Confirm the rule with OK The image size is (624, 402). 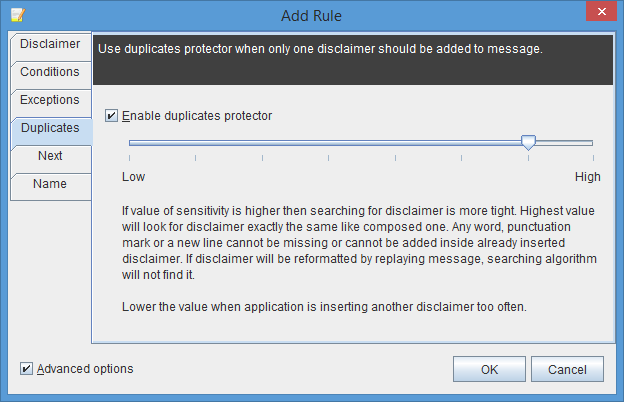click(x=489, y=369)
